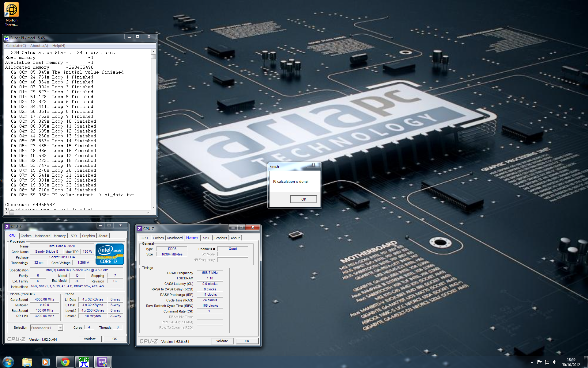
Task: Switch to Graphics tab in right CPU-Z
Action: [x=221, y=238]
